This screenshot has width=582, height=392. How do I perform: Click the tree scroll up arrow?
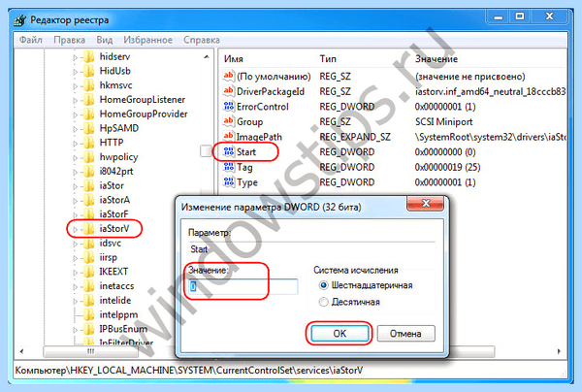[207, 57]
